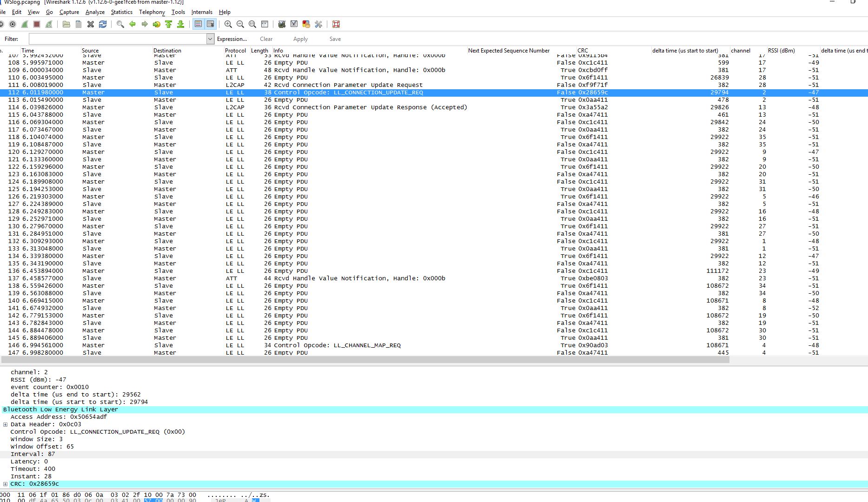Open the Analyze menu

pos(95,12)
